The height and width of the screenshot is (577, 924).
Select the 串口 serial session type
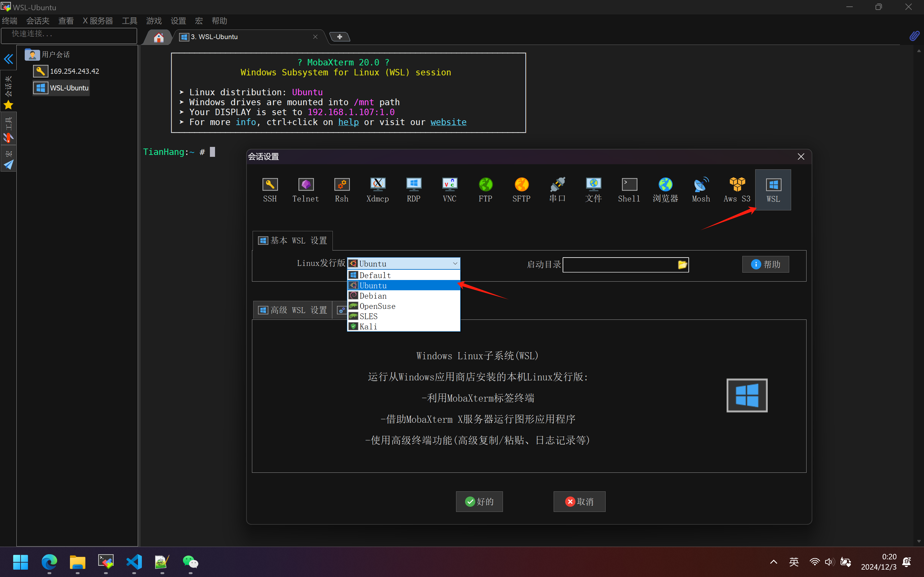[x=557, y=190]
